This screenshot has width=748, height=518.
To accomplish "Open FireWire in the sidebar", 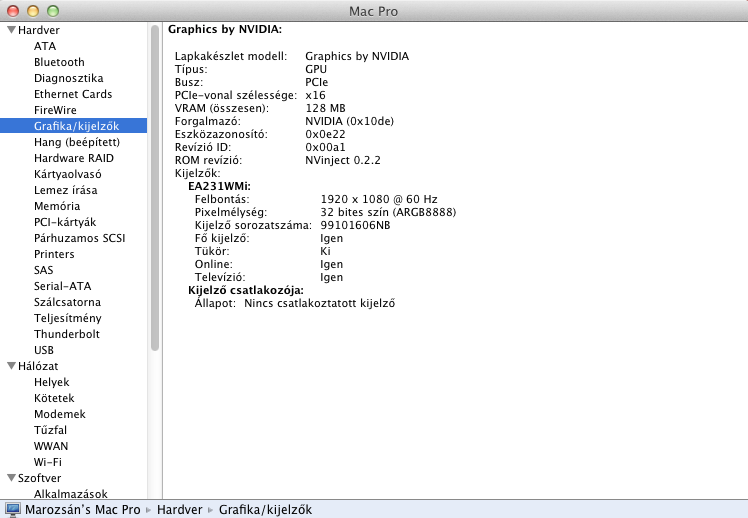I will coord(55,110).
